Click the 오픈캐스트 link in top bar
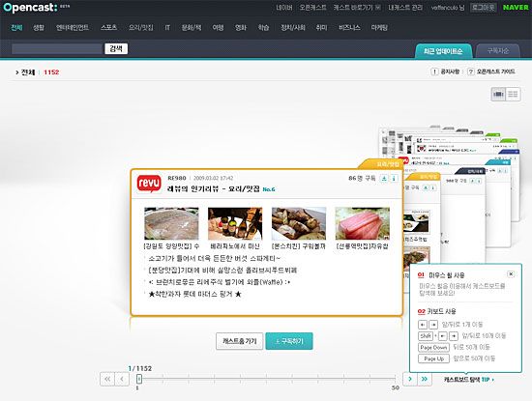 point(312,8)
